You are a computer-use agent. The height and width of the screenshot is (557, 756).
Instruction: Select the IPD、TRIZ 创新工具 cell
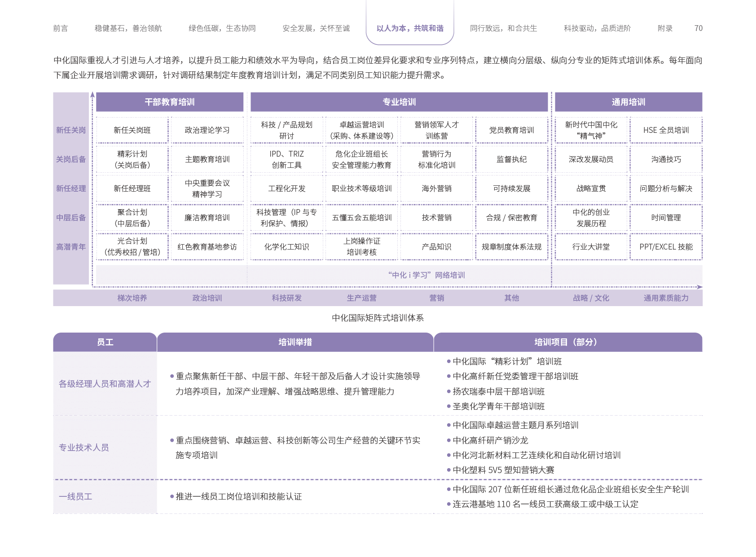[x=286, y=159]
